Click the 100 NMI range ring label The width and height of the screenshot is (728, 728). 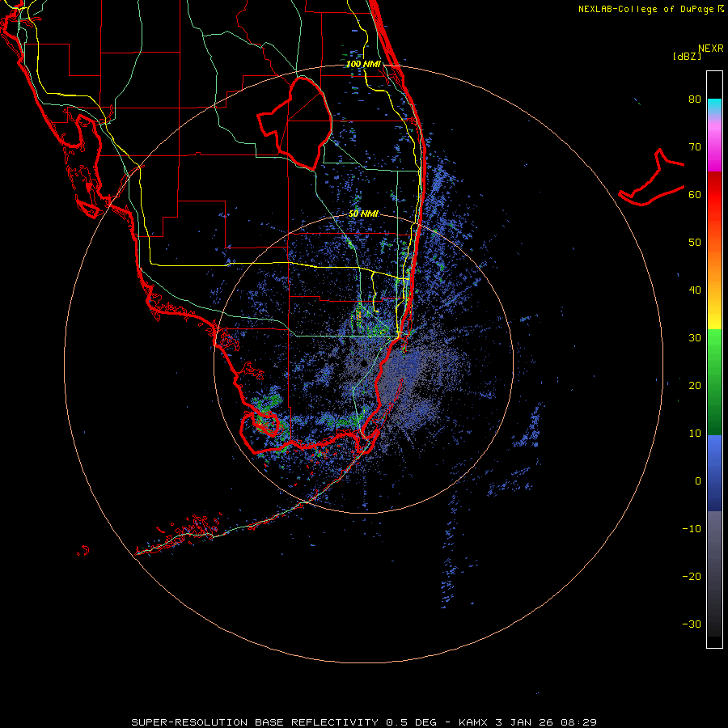363,64
